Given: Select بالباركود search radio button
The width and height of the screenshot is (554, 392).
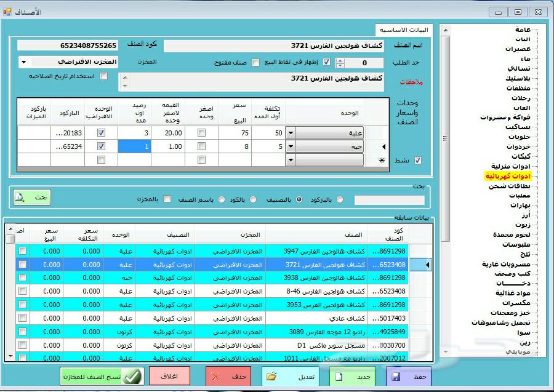Looking at the screenshot, I should tap(340, 199).
